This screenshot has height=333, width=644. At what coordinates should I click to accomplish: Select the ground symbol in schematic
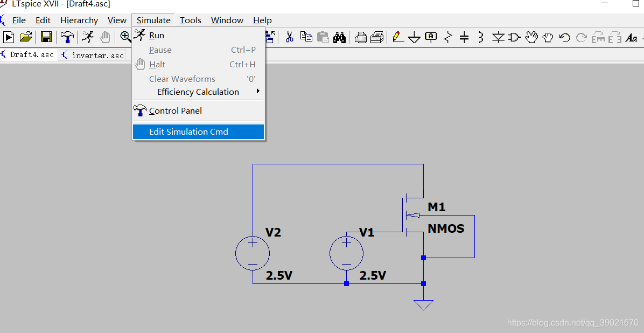point(423,304)
